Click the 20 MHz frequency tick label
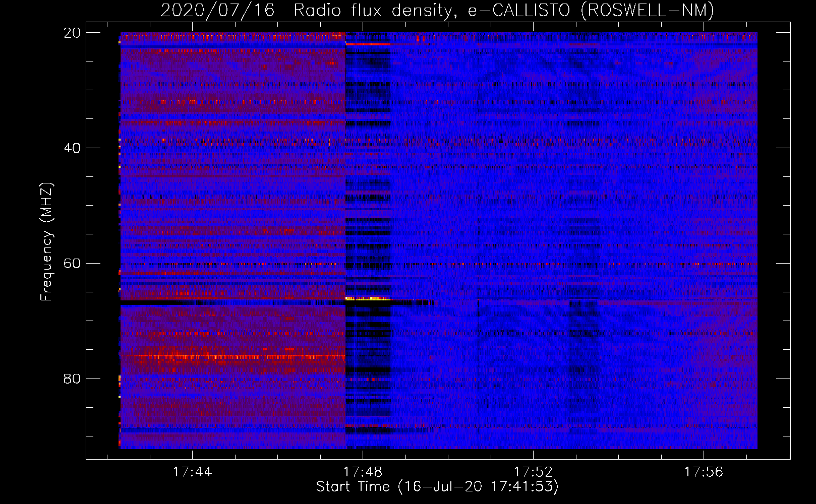Screen dimensions: 816x504 pos(72,33)
